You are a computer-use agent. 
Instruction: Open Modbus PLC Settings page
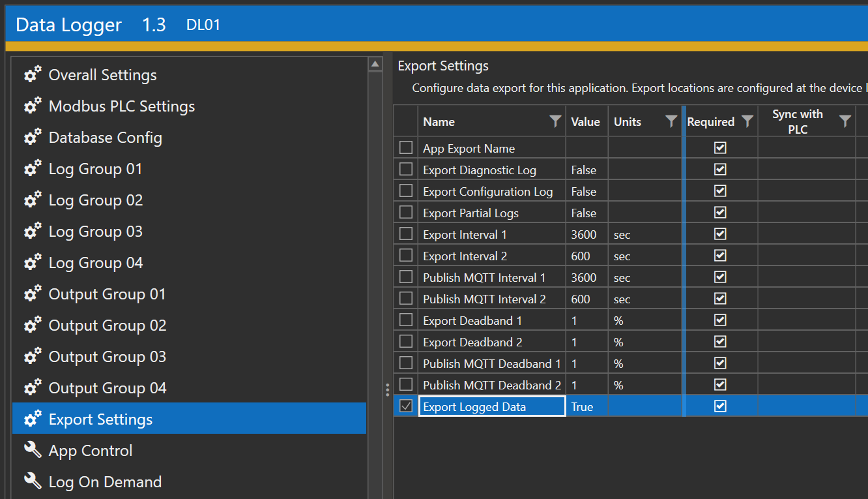click(x=122, y=106)
